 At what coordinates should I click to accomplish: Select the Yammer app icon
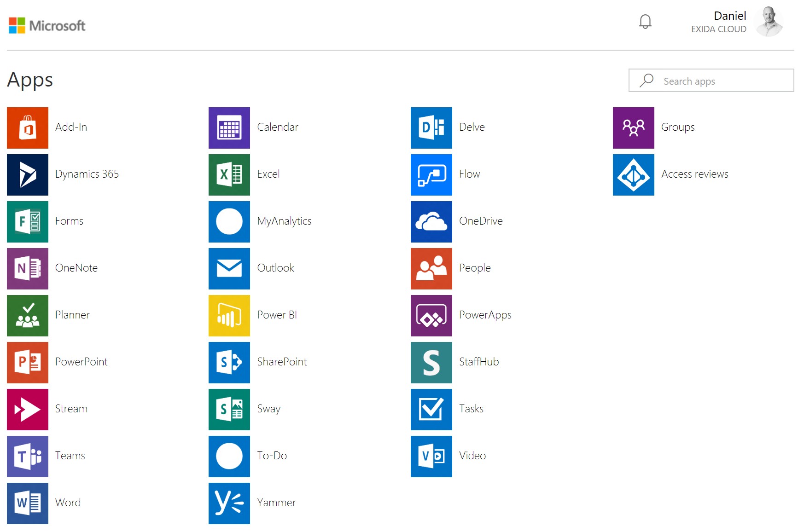pos(229,503)
